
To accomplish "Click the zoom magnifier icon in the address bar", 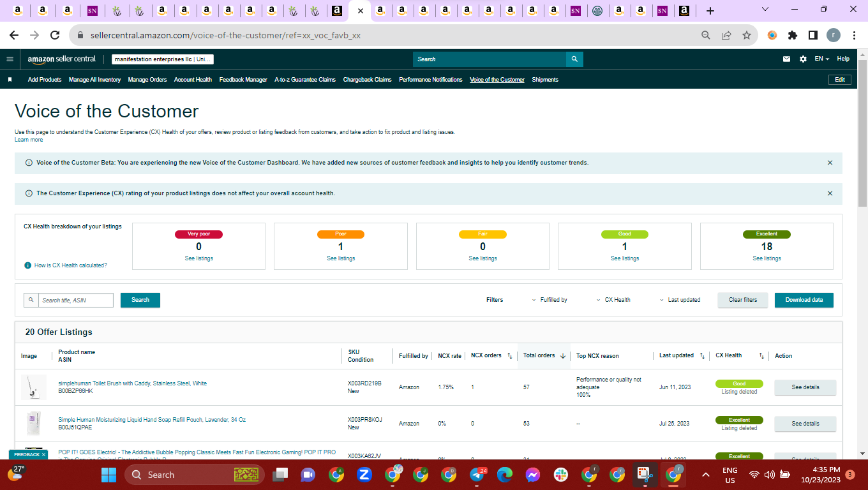I will 706,35.
